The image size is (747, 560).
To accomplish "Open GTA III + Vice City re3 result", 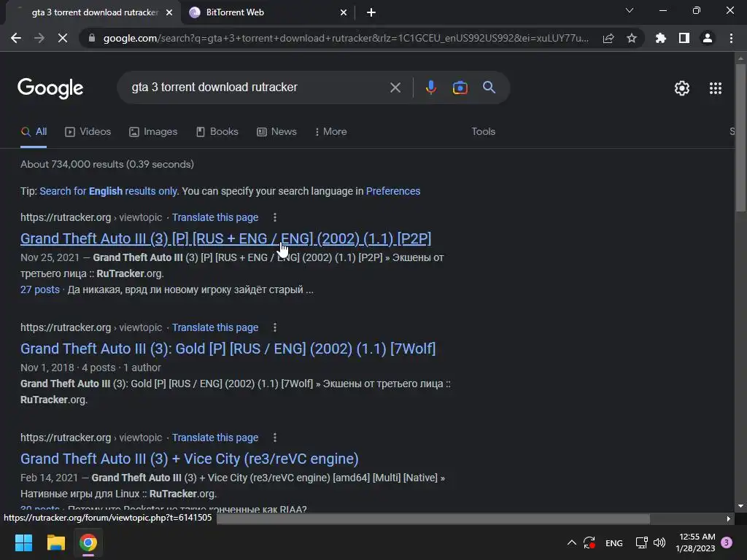I will pyautogui.click(x=189, y=459).
